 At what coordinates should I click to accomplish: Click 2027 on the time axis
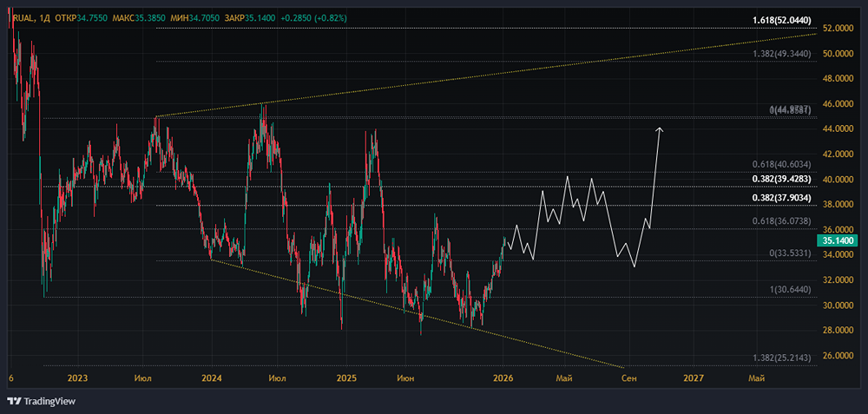click(x=693, y=378)
